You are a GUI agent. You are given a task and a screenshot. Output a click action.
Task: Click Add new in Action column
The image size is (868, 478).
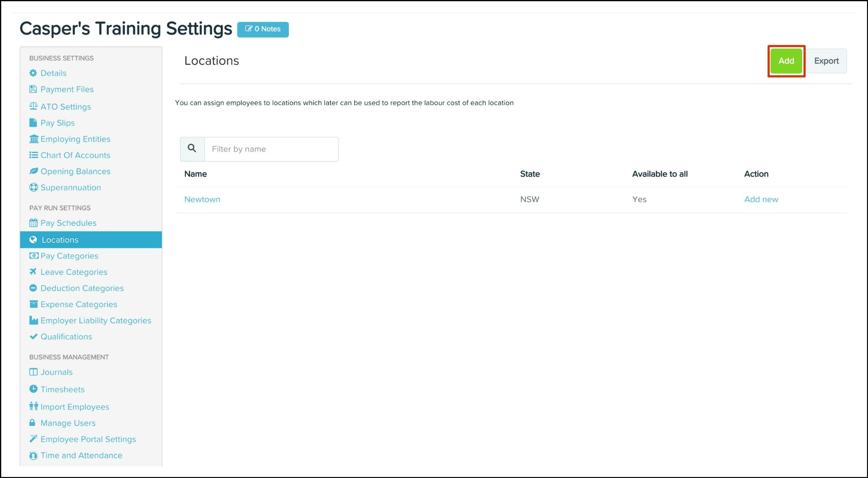761,199
